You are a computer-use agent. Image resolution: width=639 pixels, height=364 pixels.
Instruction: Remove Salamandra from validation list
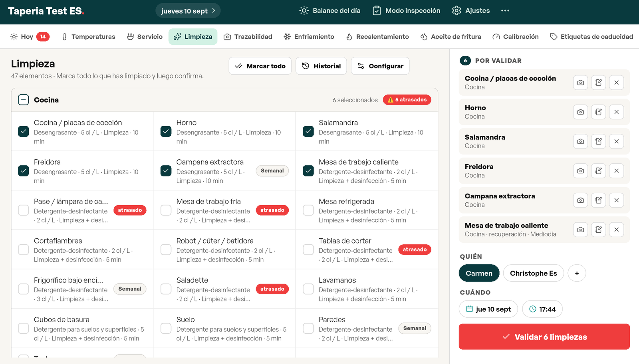tap(617, 141)
